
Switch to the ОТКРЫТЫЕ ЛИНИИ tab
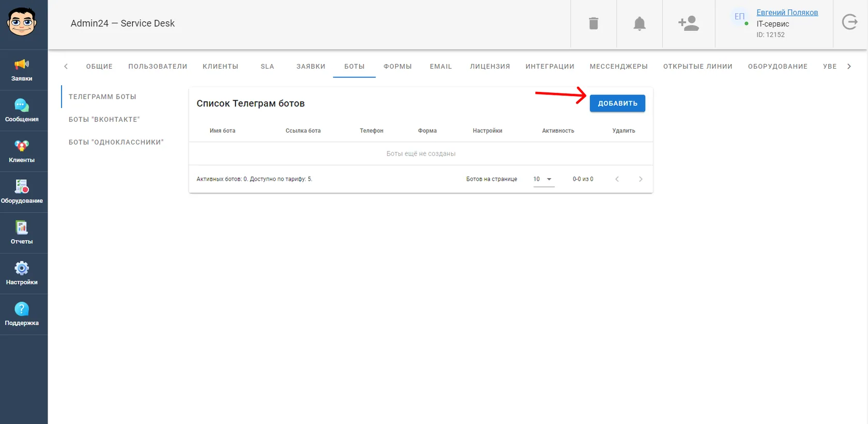(x=698, y=67)
